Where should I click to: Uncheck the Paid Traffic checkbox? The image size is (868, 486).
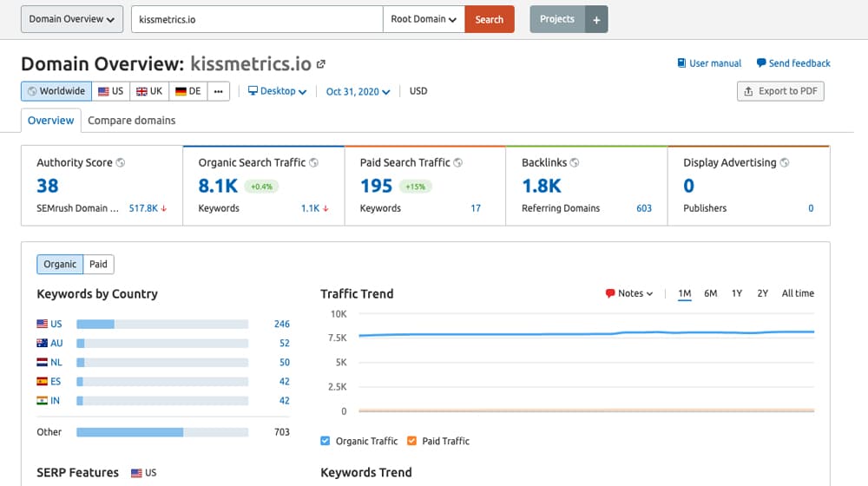[412, 441]
